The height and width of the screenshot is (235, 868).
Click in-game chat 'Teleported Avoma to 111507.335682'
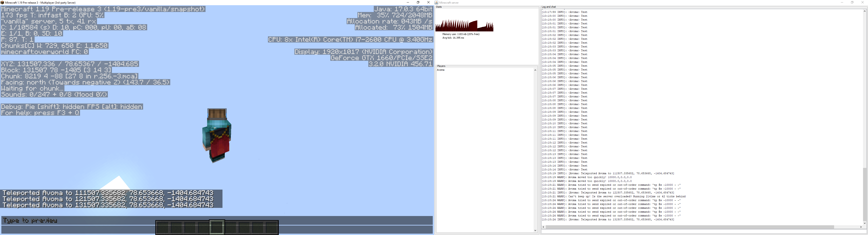coord(108,193)
